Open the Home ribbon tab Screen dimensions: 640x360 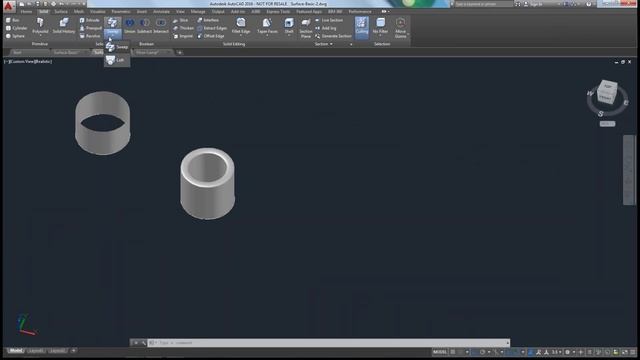tap(26, 12)
